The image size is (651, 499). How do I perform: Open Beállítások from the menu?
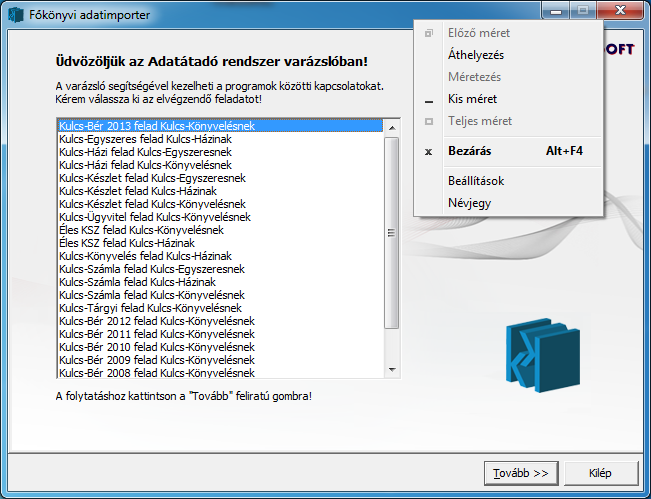click(x=508, y=181)
